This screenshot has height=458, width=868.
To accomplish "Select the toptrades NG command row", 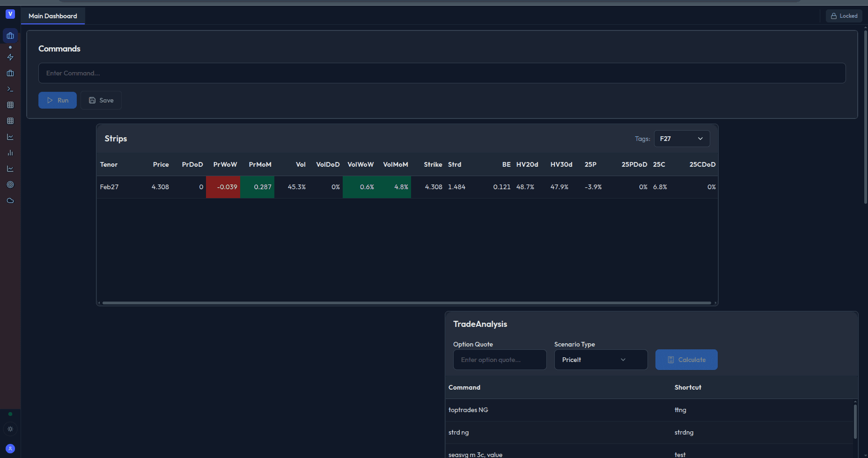I will [649, 410].
